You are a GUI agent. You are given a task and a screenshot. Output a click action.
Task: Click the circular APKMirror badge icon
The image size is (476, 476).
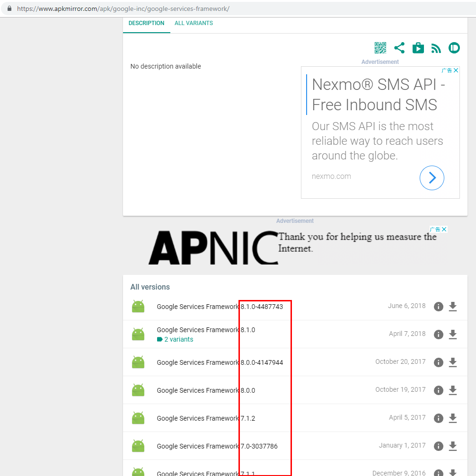[x=454, y=47]
